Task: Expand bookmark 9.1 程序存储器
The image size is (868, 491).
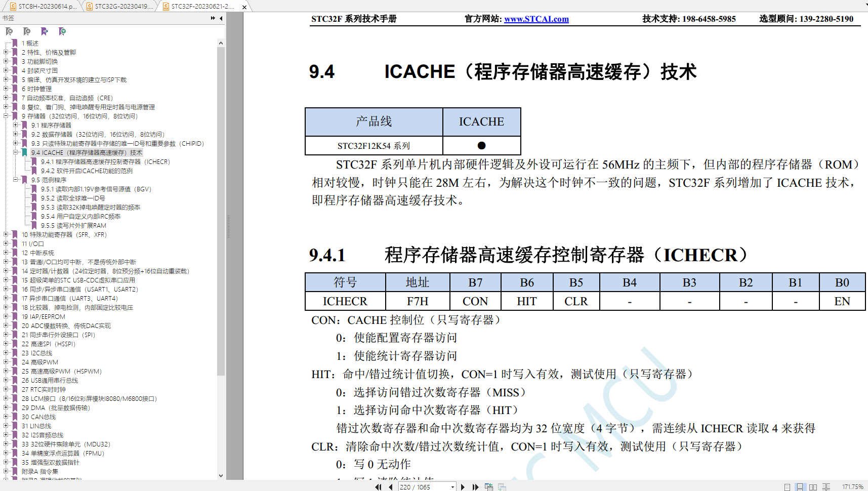Action: click(16, 125)
